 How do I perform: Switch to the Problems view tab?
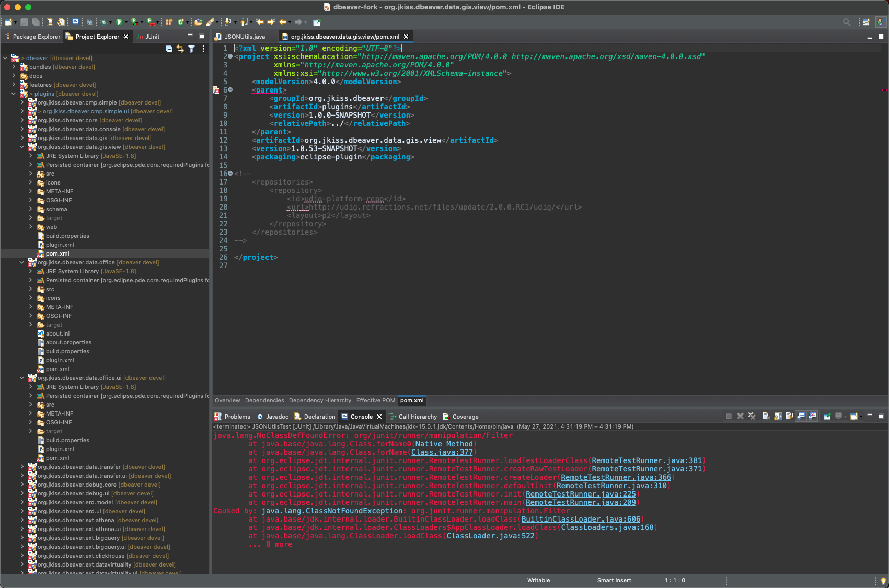[232, 417]
